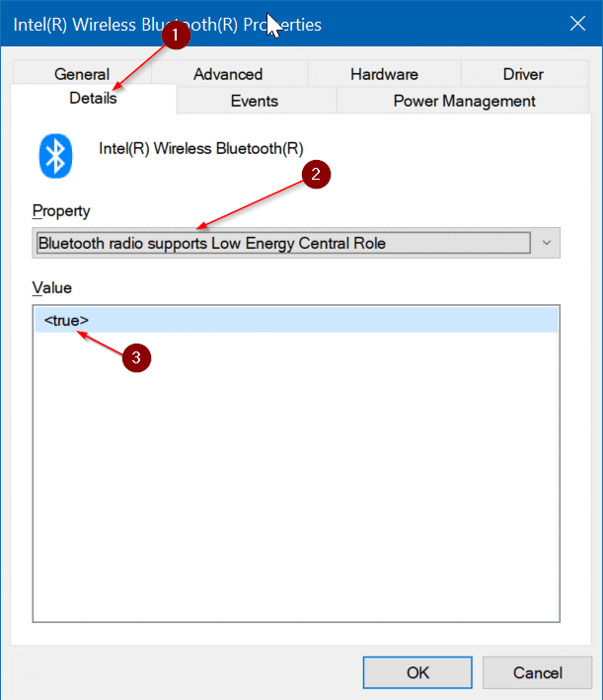Select the <true> value row

click(296, 320)
